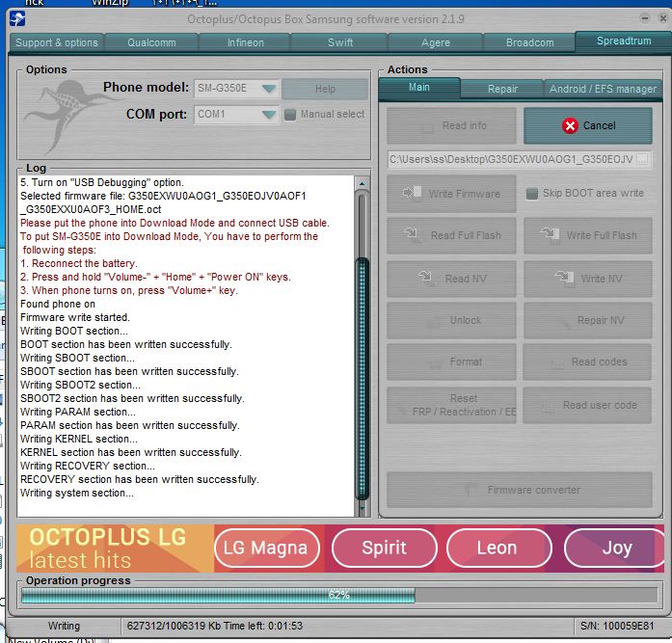Click log line 'Firmware write started.'
The height and width of the screenshot is (643, 672).
[75, 317]
